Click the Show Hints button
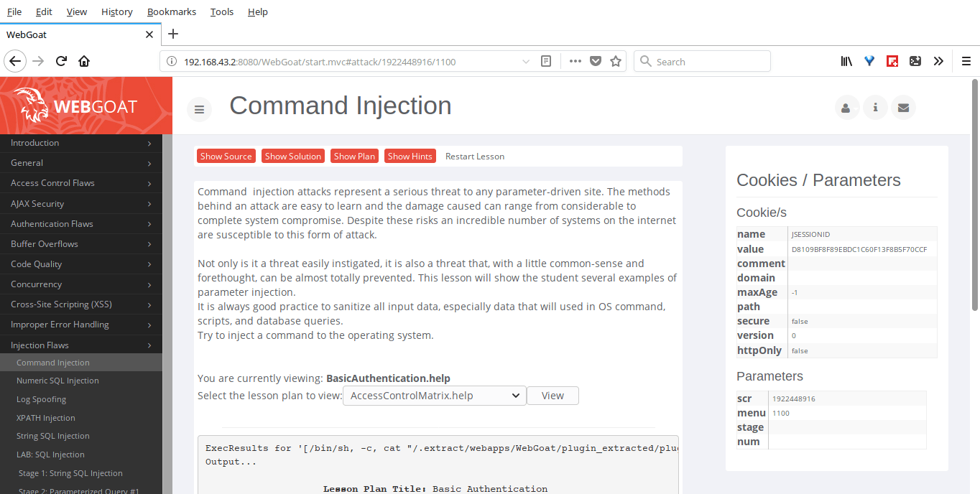 pyautogui.click(x=410, y=156)
